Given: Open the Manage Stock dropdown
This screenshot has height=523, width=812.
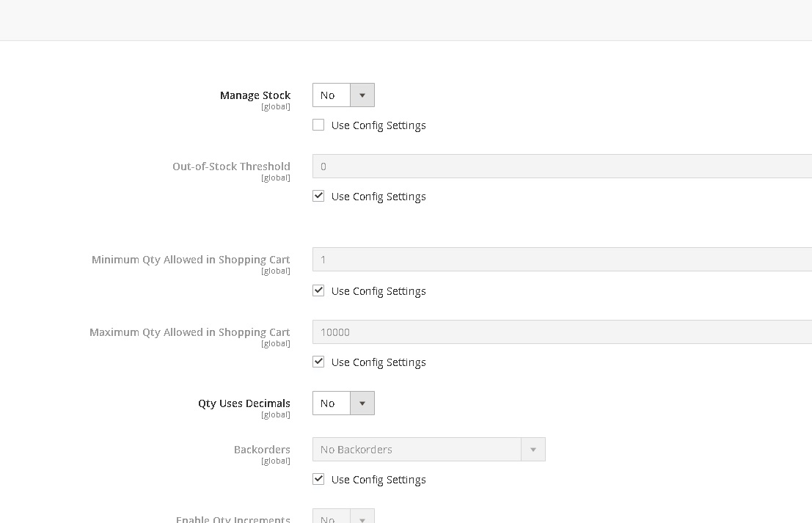Looking at the screenshot, I should point(334,95).
